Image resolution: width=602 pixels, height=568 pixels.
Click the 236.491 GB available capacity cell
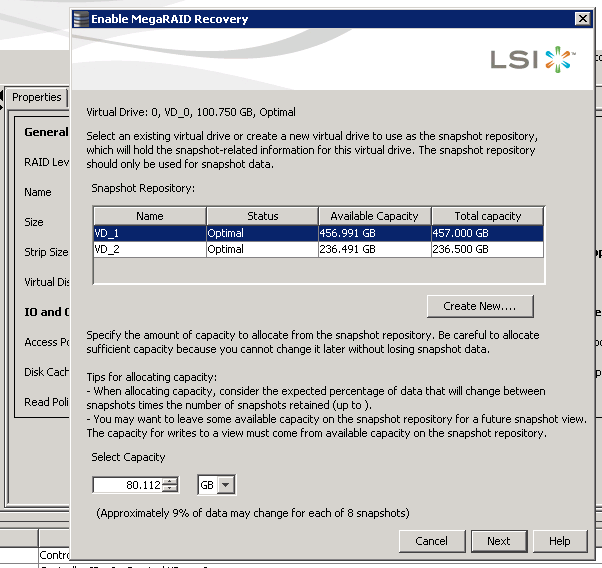pyautogui.click(x=375, y=249)
